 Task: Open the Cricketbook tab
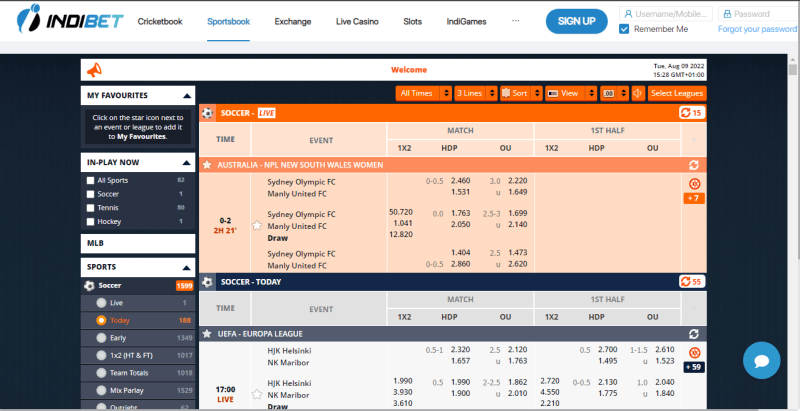[x=160, y=21]
